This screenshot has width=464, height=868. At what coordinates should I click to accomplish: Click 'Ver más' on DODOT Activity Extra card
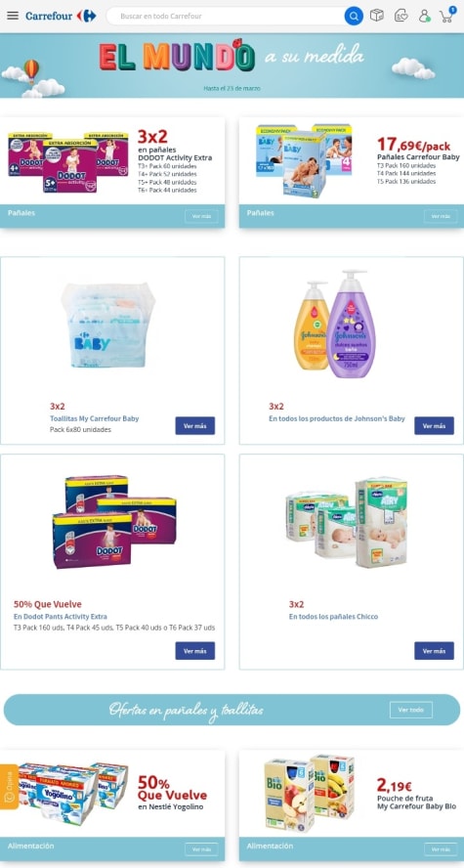click(201, 216)
